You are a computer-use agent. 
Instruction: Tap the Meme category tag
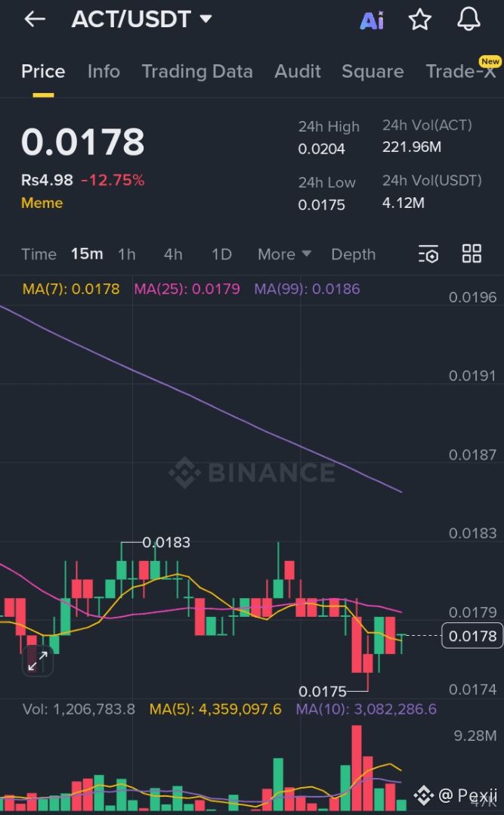pos(42,203)
